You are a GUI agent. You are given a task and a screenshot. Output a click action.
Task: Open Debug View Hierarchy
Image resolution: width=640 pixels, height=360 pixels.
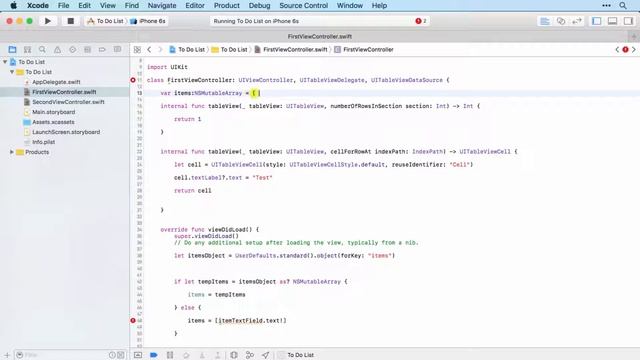tap(234, 355)
